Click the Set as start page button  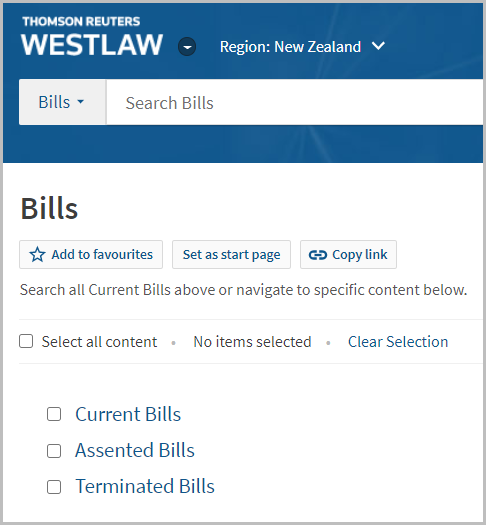[x=231, y=254]
